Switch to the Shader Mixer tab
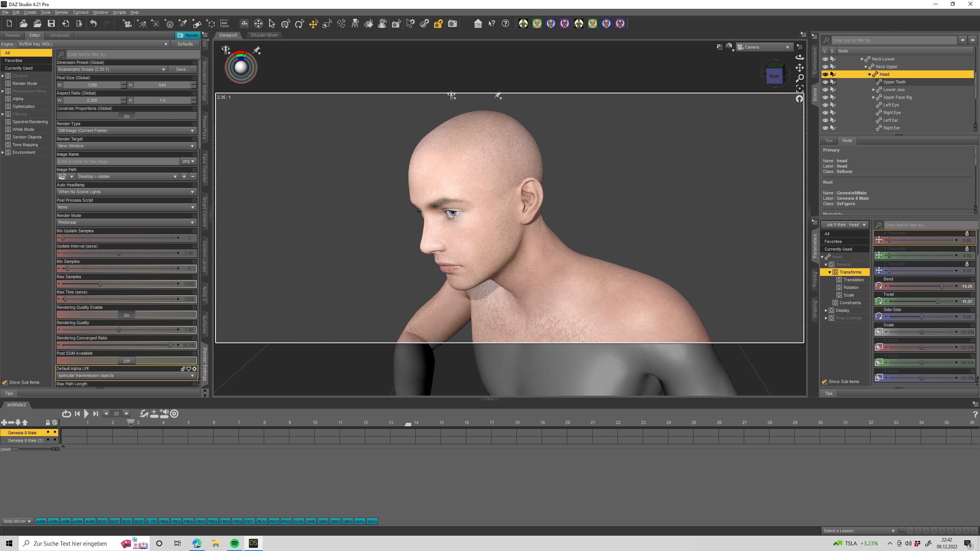Screen dimensions: 980x551 (x=264, y=35)
